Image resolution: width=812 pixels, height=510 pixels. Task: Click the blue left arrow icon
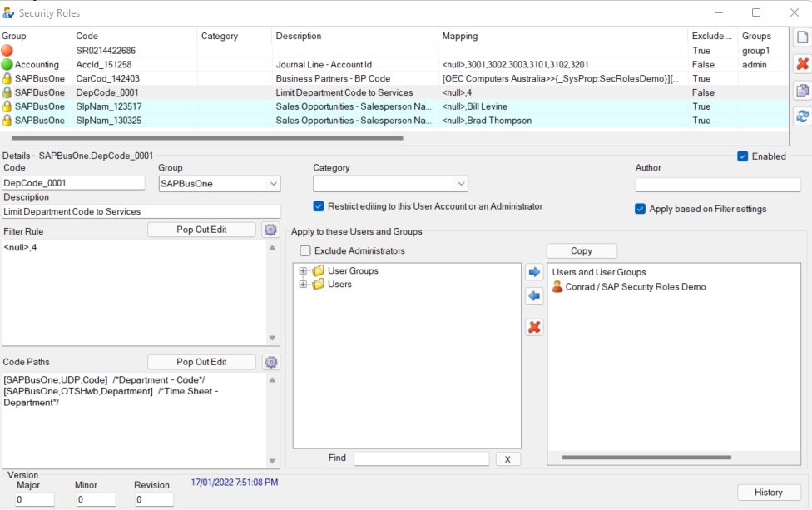click(534, 296)
